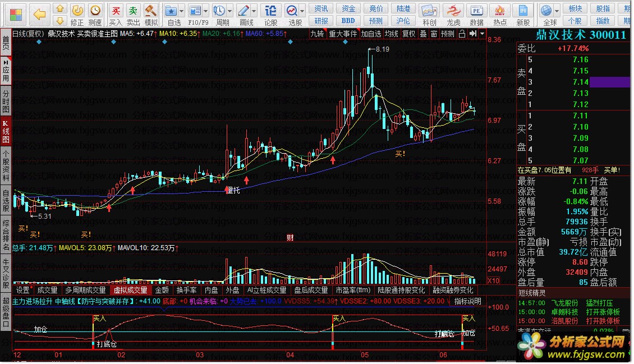Expand the 选股 dropdown arrow
This screenshot has height=364, width=634.
[302, 11]
